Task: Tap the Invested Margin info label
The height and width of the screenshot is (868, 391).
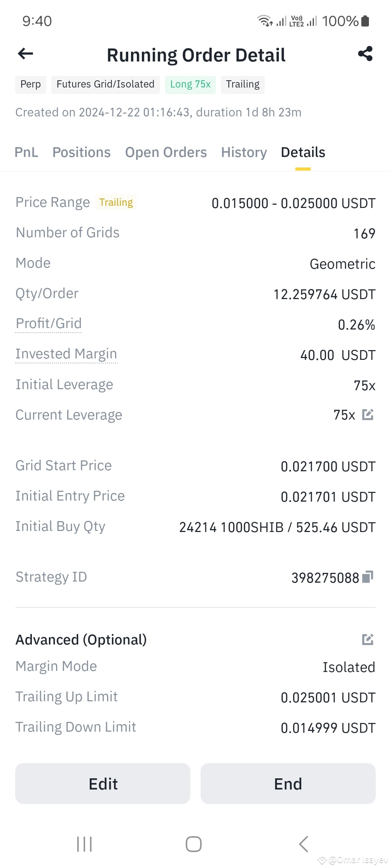Action: 66,354
